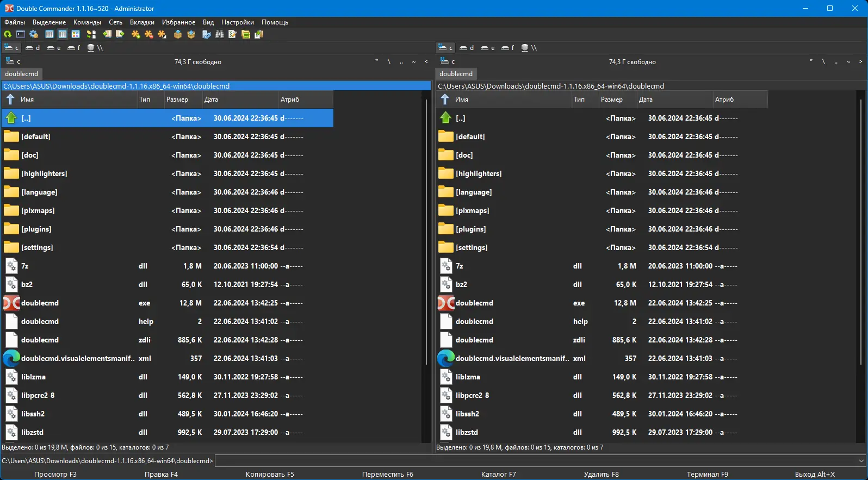Switch to thumbnails view toolbar icon
The width and height of the screenshot is (868, 480).
point(76,34)
